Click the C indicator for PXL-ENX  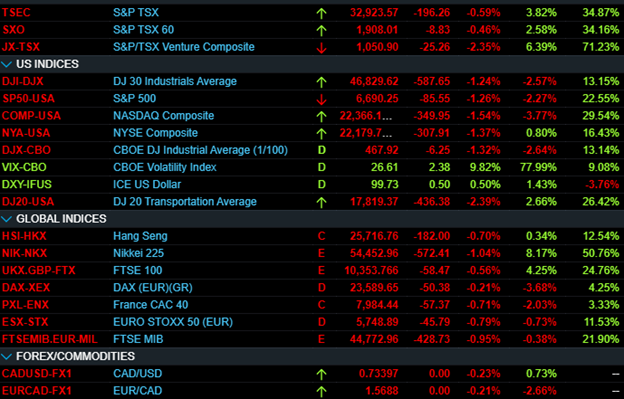[x=322, y=305]
